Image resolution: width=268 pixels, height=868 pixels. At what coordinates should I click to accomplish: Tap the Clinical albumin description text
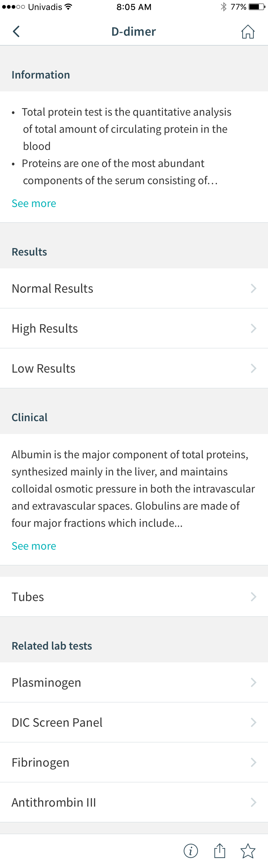[x=133, y=489]
